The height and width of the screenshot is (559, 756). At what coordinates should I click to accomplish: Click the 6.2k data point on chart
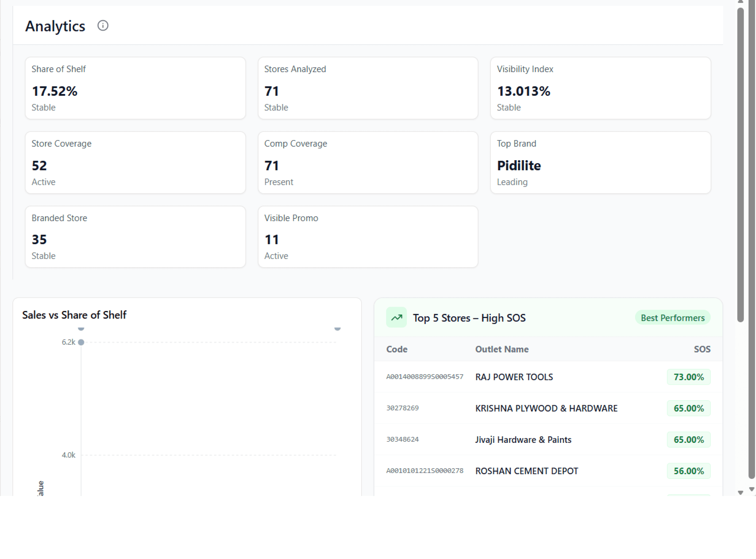(x=81, y=342)
